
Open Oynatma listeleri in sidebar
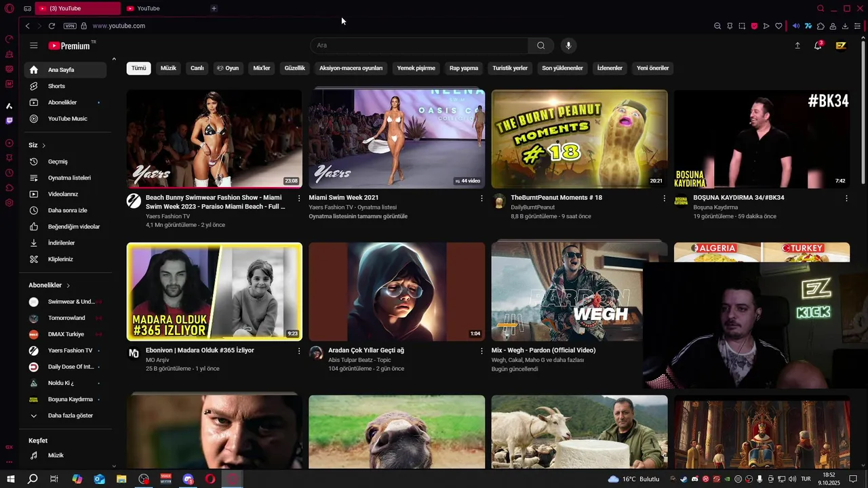[66, 178]
